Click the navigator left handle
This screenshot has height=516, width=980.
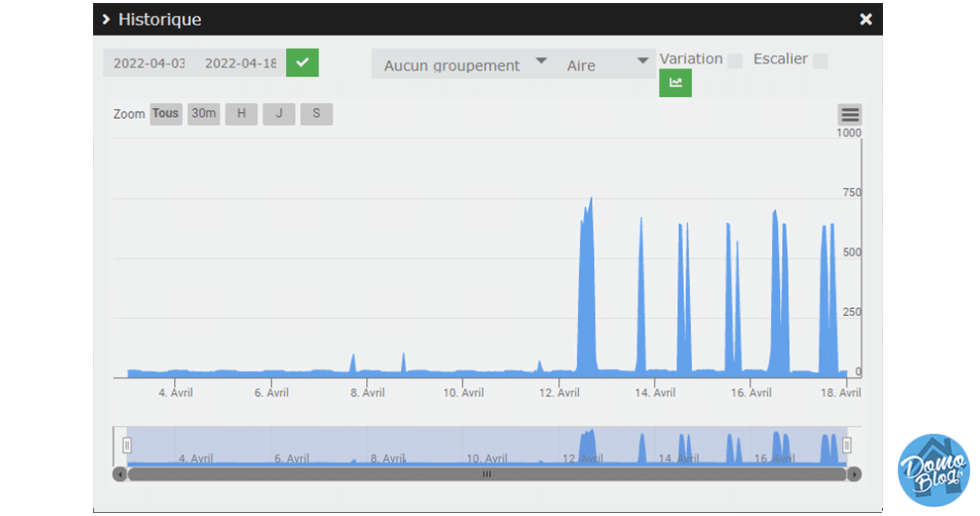coord(127,446)
